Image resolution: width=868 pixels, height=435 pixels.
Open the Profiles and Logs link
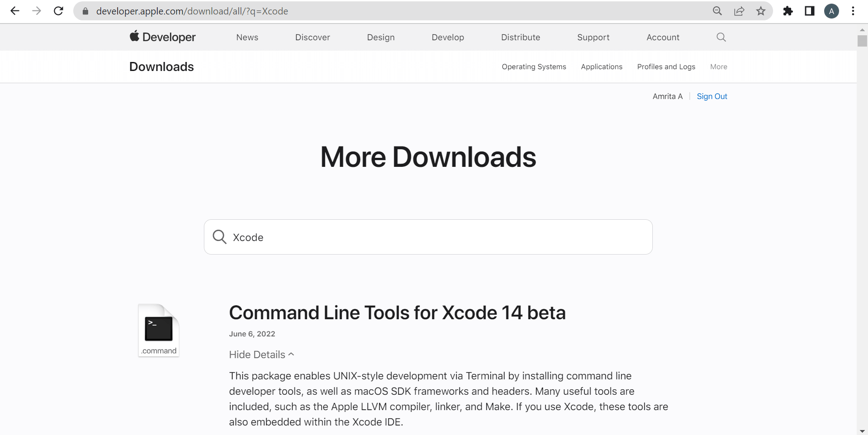pyautogui.click(x=666, y=66)
